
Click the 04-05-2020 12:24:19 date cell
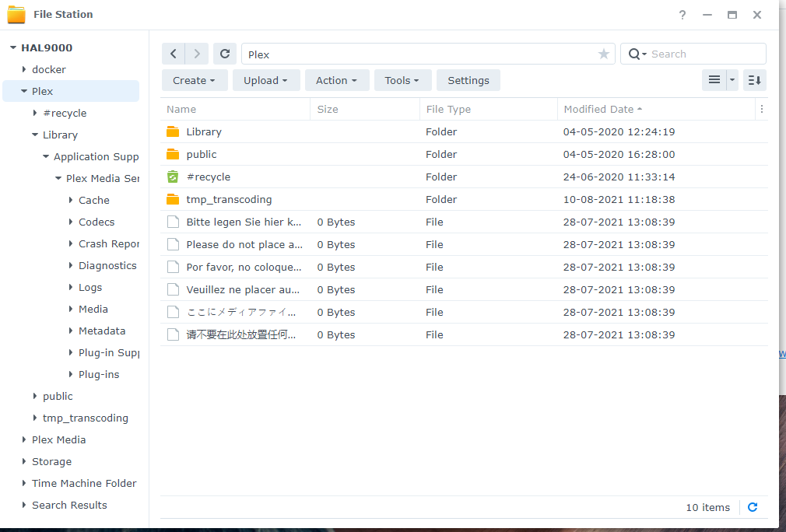point(619,131)
